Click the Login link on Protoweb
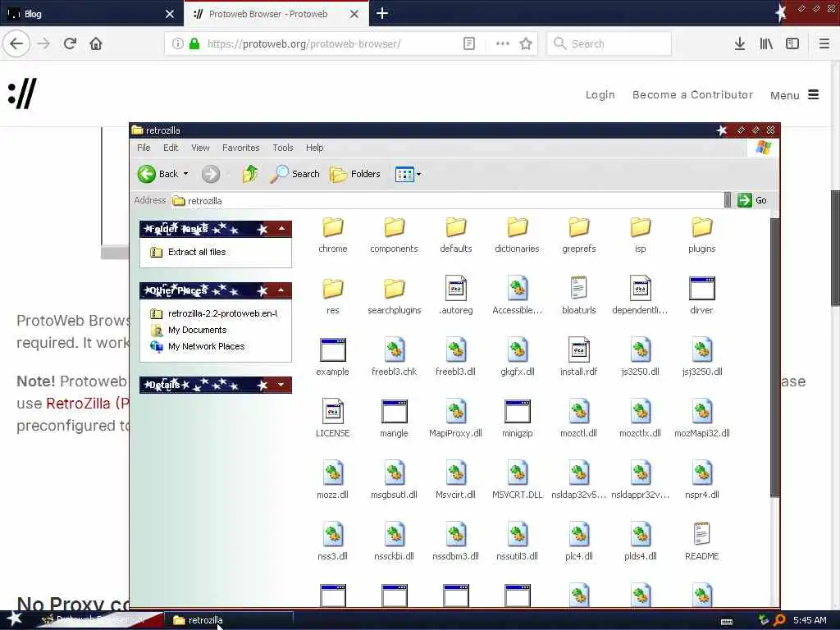 click(600, 95)
